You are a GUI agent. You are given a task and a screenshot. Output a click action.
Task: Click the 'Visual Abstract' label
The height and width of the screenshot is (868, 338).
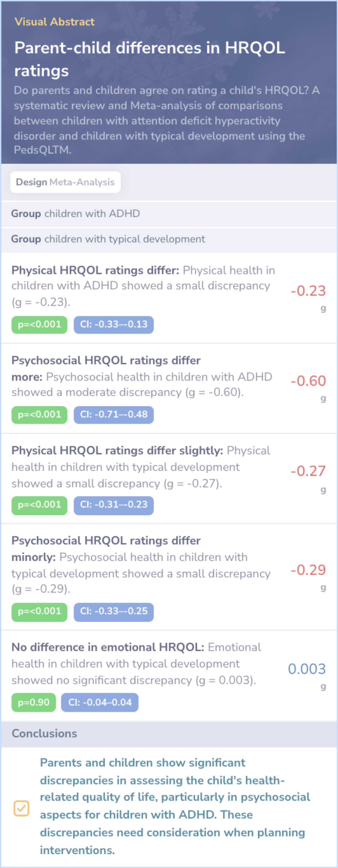54,22
